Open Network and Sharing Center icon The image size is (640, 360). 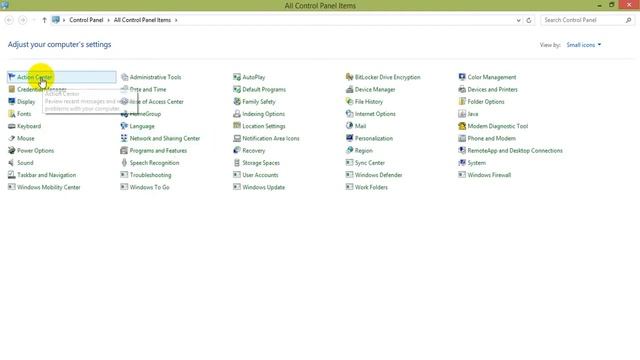124,138
